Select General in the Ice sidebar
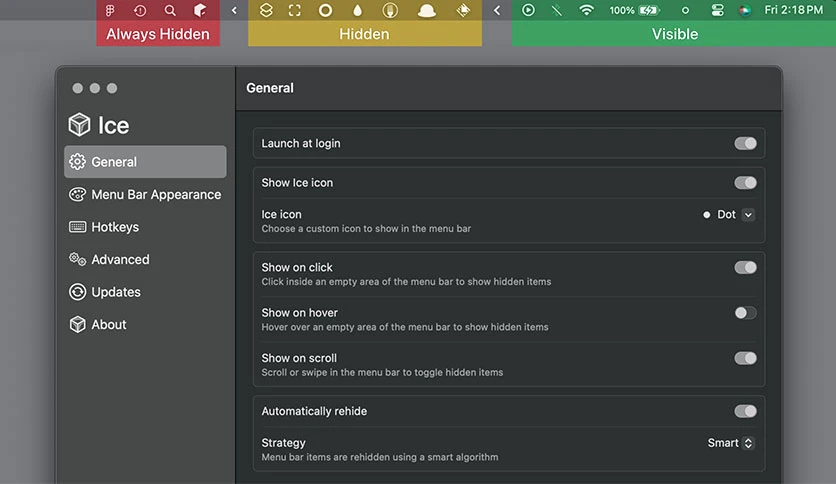This screenshot has height=484, width=836. tap(145, 162)
